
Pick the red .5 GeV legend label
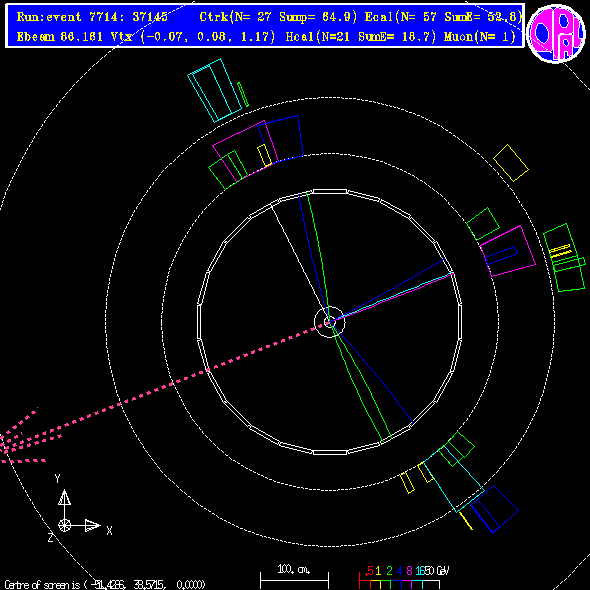369,571
